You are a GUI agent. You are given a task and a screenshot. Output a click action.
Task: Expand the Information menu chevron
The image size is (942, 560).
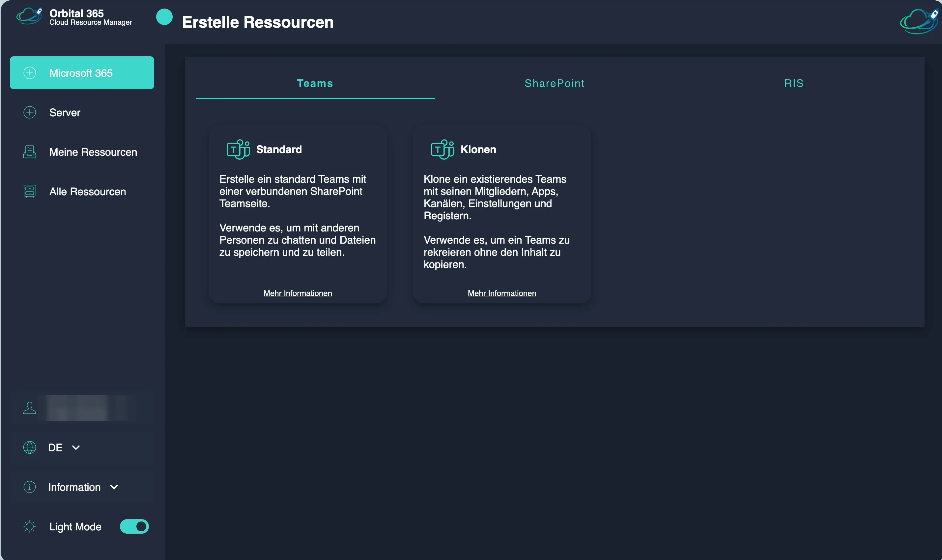(114, 487)
